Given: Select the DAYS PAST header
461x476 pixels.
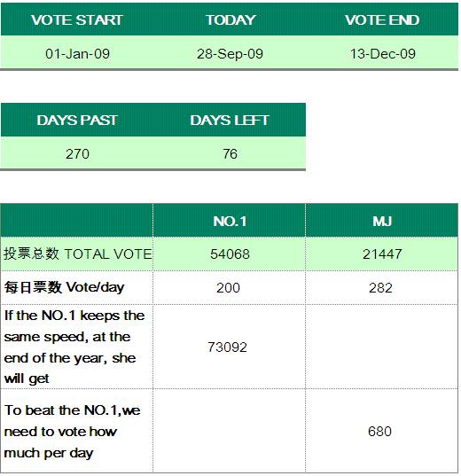Looking at the screenshot, I should tap(77, 120).
